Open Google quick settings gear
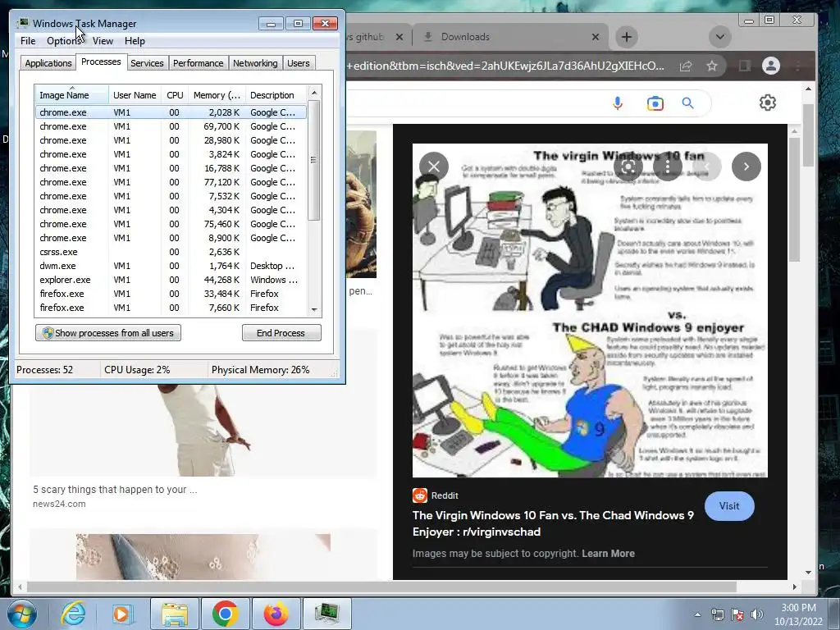Screen dimensions: 840x630 [768, 103]
